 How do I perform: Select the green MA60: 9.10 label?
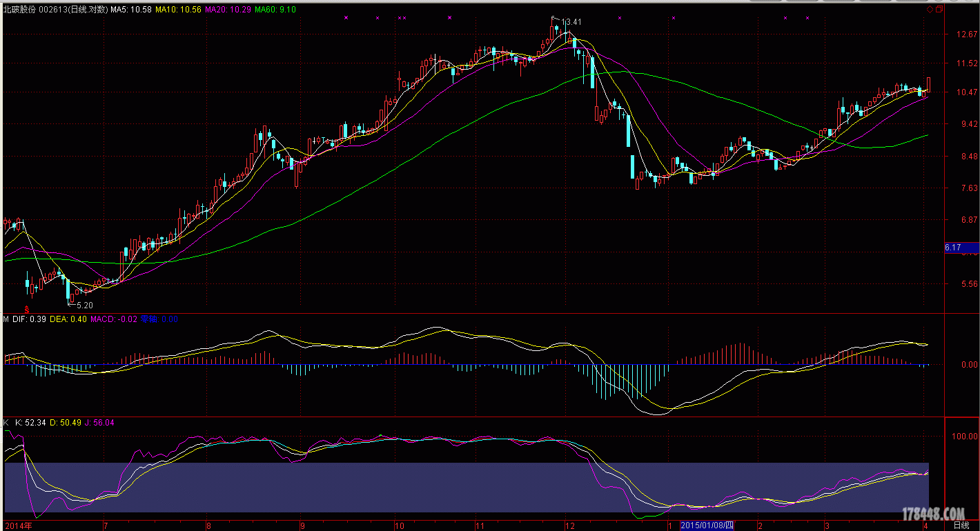(x=275, y=10)
